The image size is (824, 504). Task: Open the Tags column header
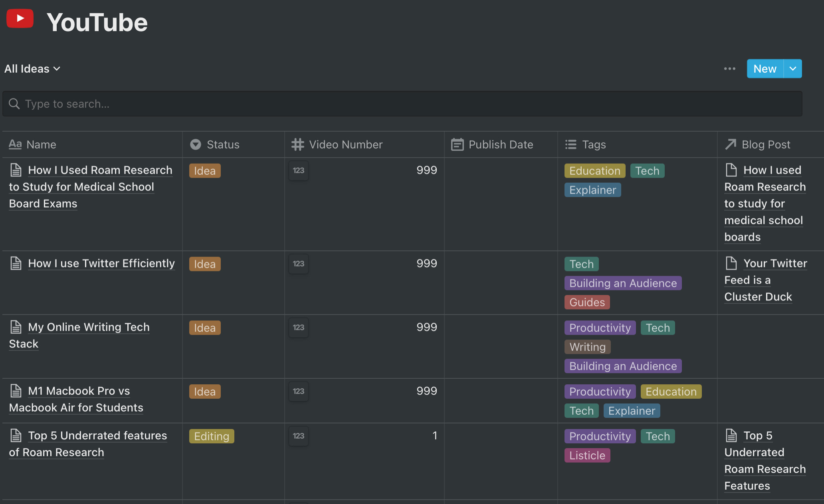click(638, 144)
